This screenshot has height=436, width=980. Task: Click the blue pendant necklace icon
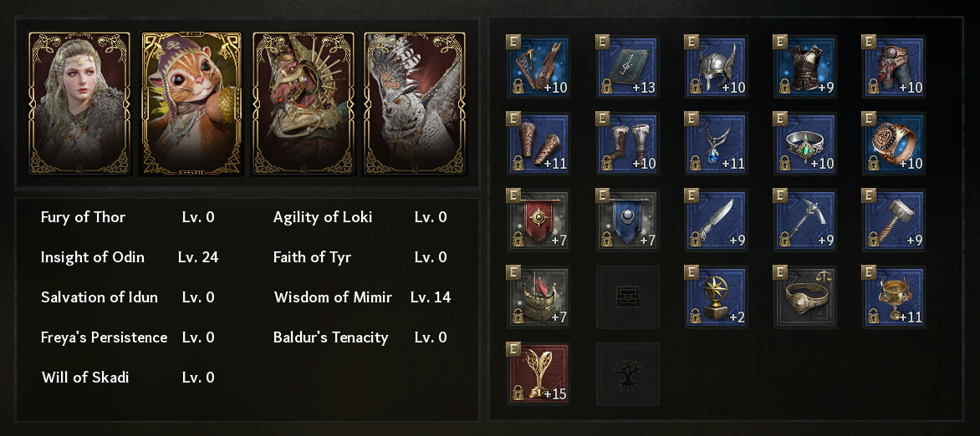(x=717, y=143)
